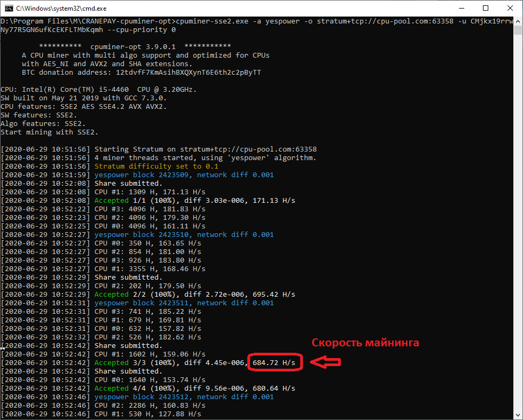This screenshot has width=523, height=420.
Task: Click the red arrow annotation
Action: pos(326,362)
